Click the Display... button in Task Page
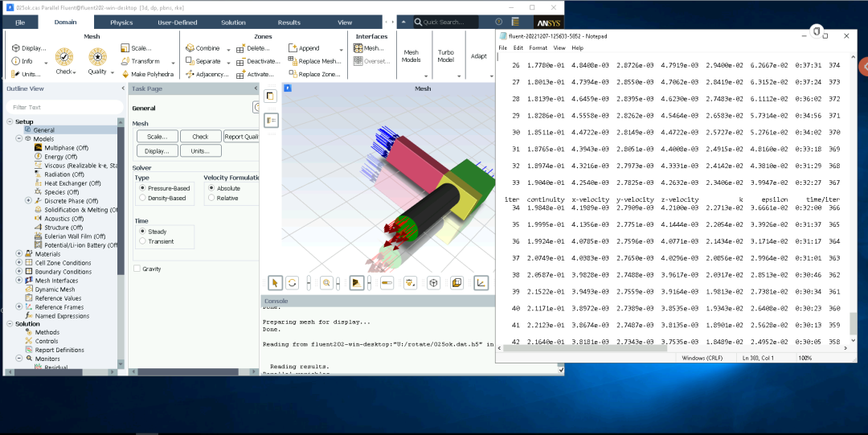This screenshot has height=435, width=868. pyautogui.click(x=158, y=150)
